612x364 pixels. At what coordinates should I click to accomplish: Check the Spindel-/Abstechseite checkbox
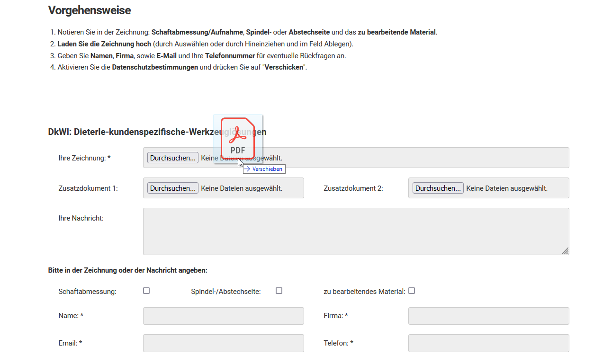[279, 290]
